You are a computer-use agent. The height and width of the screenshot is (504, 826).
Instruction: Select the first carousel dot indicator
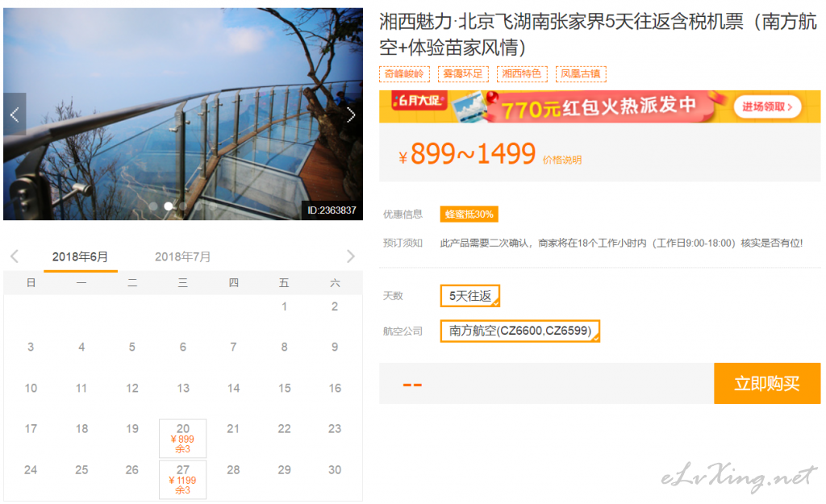click(x=153, y=206)
